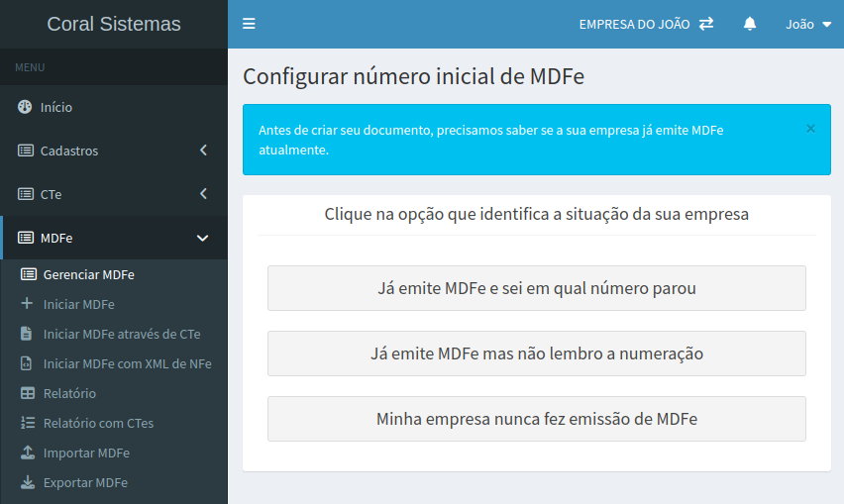Click the Relatório table icon

click(x=27, y=393)
